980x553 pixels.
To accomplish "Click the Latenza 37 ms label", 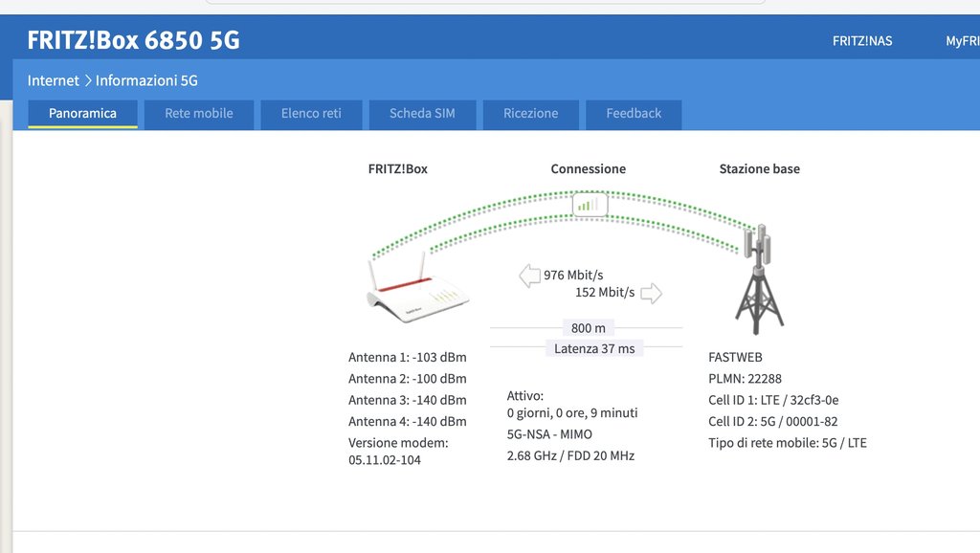I will (594, 348).
